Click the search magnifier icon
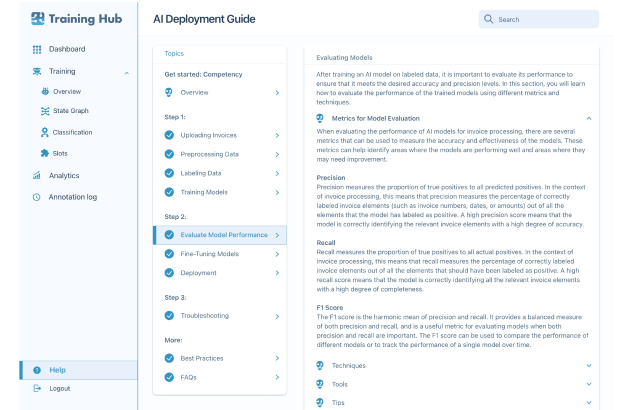The image size is (633, 410). [x=488, y=19]
